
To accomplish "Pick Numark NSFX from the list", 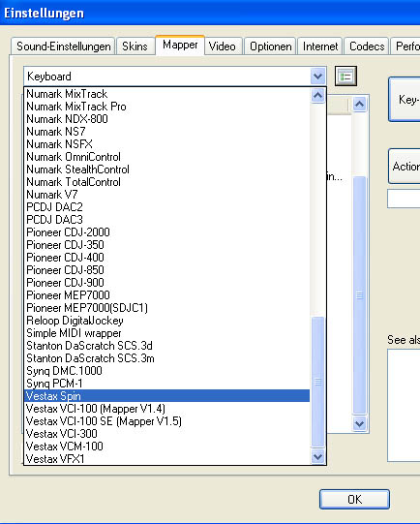I will click(x=166, y=144).
